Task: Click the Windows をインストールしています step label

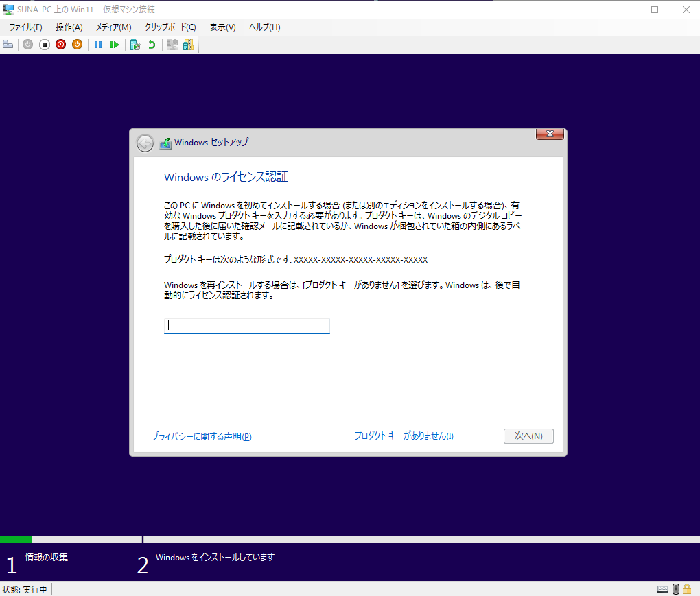Action: tap(215, 557)
